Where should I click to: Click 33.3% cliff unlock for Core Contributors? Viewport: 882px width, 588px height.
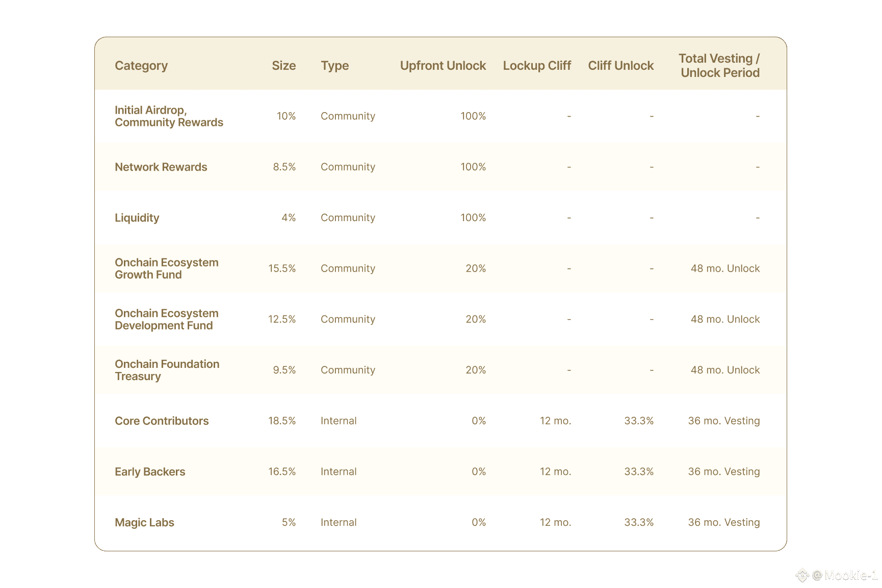point(639,421)
